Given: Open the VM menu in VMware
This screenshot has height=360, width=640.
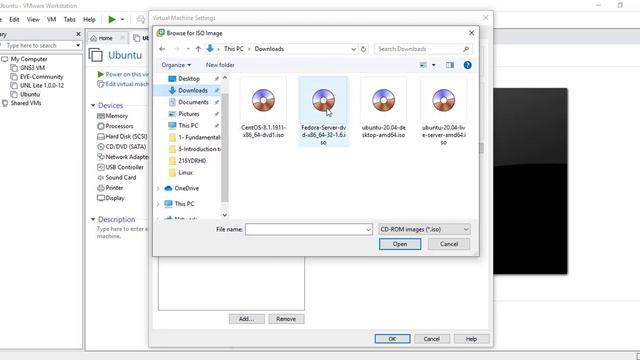Looking at the screenshot, I should (51, 19).
